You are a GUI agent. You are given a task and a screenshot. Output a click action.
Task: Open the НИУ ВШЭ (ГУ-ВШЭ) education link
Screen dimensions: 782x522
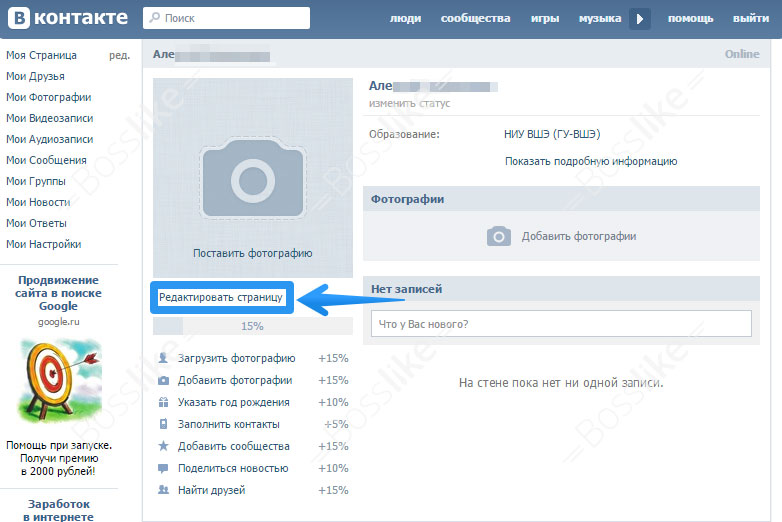[x=552, y=134]
